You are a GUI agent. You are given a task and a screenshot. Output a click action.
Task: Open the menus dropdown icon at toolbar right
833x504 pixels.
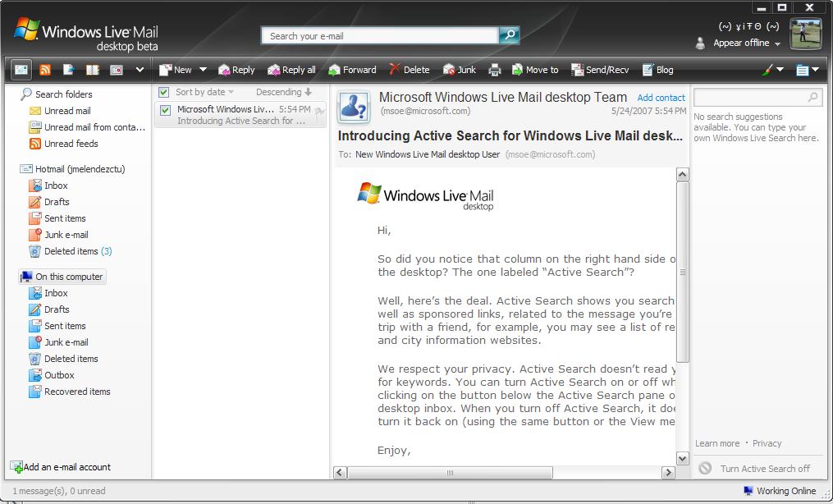[807, 70]
